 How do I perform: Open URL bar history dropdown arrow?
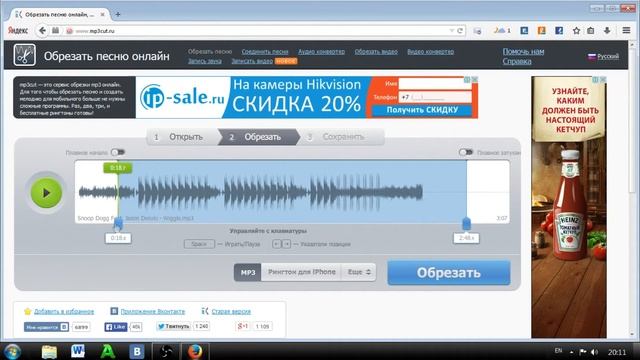pos(451,31)
